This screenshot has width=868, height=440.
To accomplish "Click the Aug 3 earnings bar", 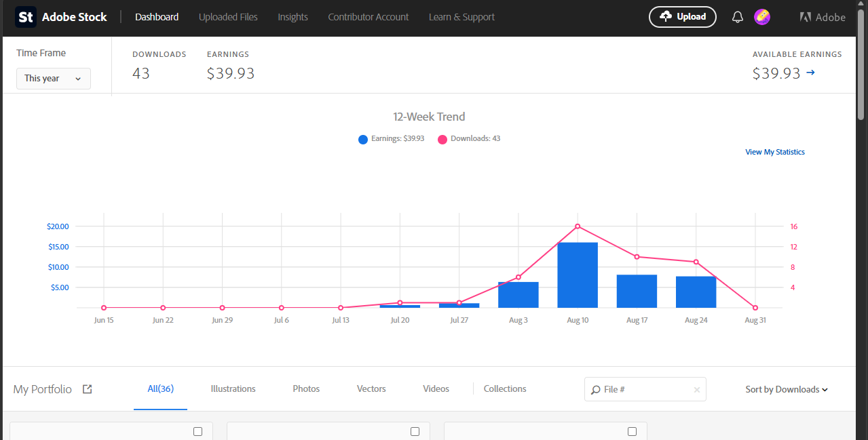I will coord(518,295).
